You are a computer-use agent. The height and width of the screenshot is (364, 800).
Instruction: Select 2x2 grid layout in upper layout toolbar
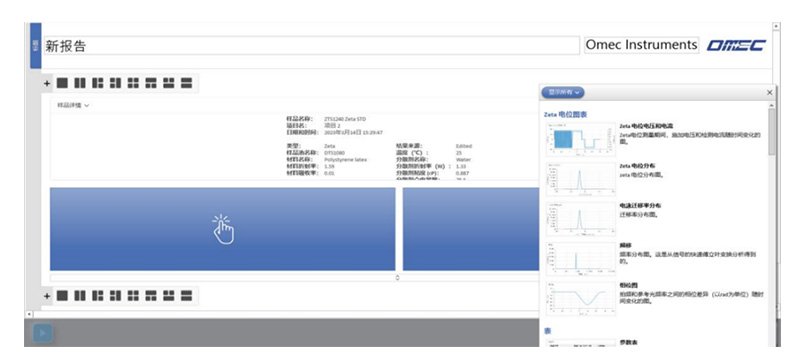(133, 83)
